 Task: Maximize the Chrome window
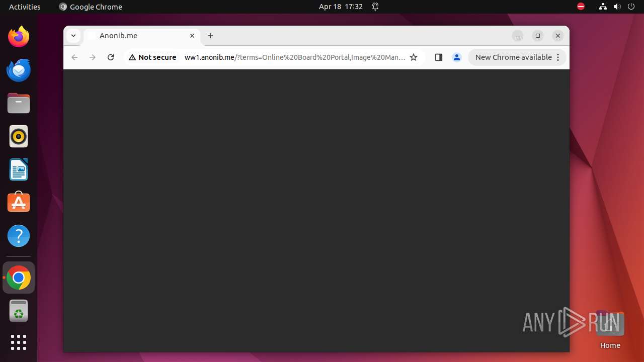pos(538,36)
